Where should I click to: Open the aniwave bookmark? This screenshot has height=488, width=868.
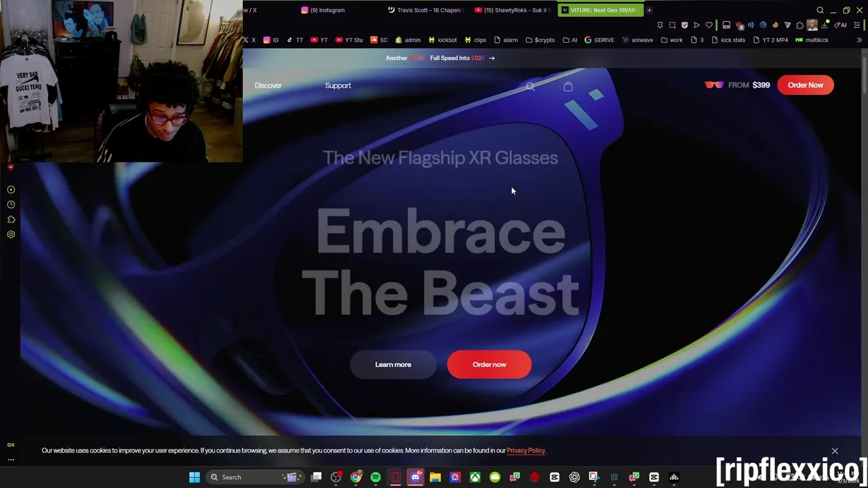(637, 40)
